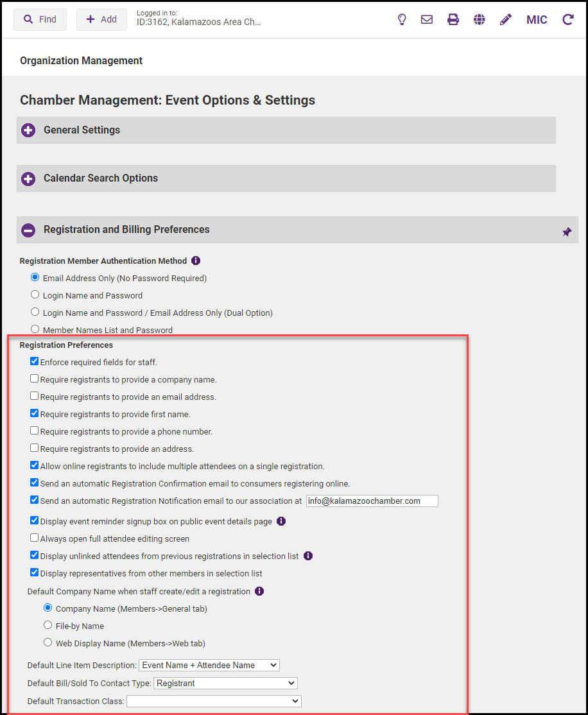Check Always open full attendee editing screen
588x715 pixels.
[35, 538]
